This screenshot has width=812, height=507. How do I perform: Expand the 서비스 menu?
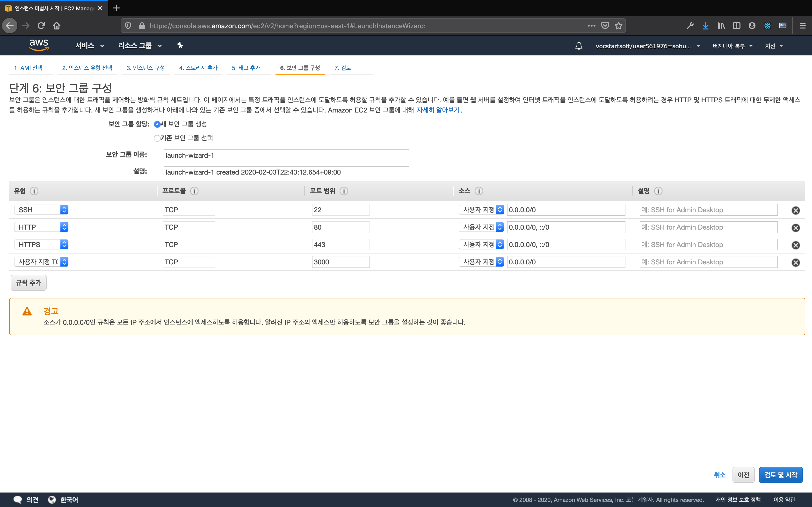[x=90, y=46]
